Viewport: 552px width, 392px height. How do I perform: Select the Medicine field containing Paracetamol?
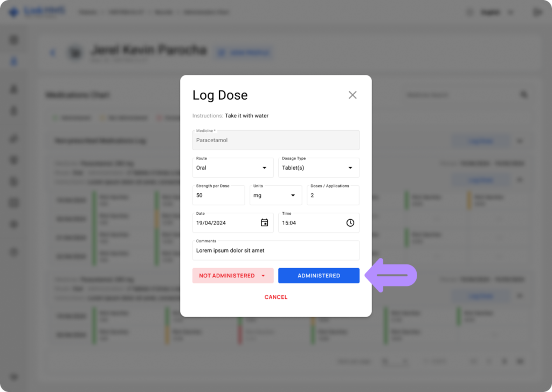click(275, 140)
